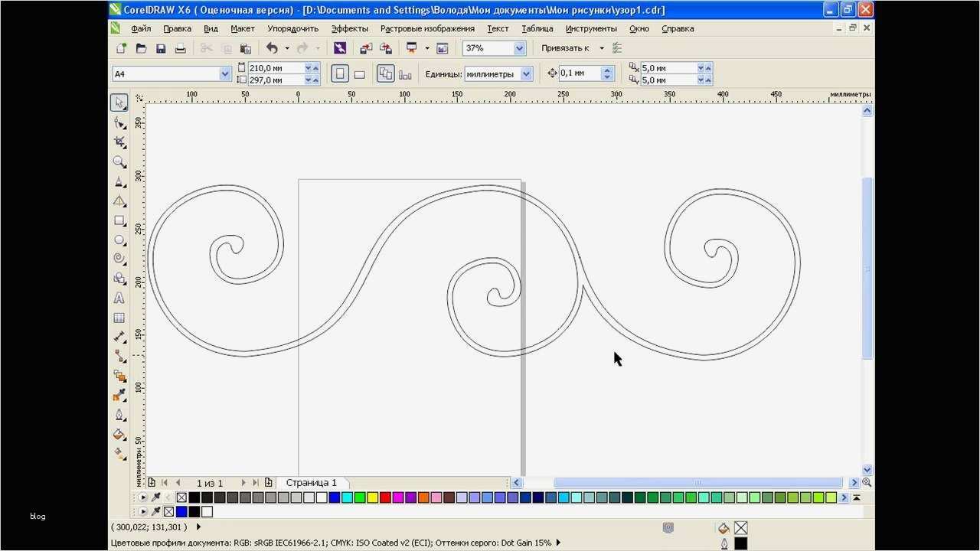Select the Страница 1 page tab
This screenshot has width=980, height=551.
point(311,483)
